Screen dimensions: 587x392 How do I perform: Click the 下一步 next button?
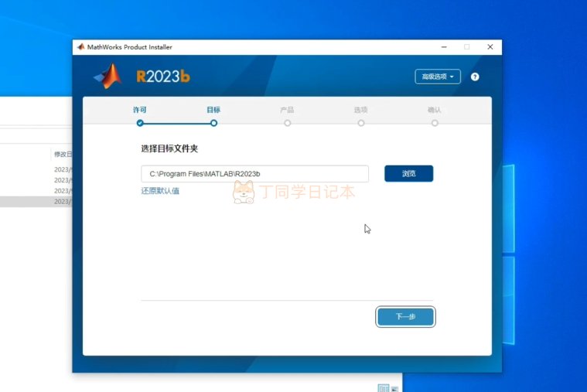(x=405, y=317)
